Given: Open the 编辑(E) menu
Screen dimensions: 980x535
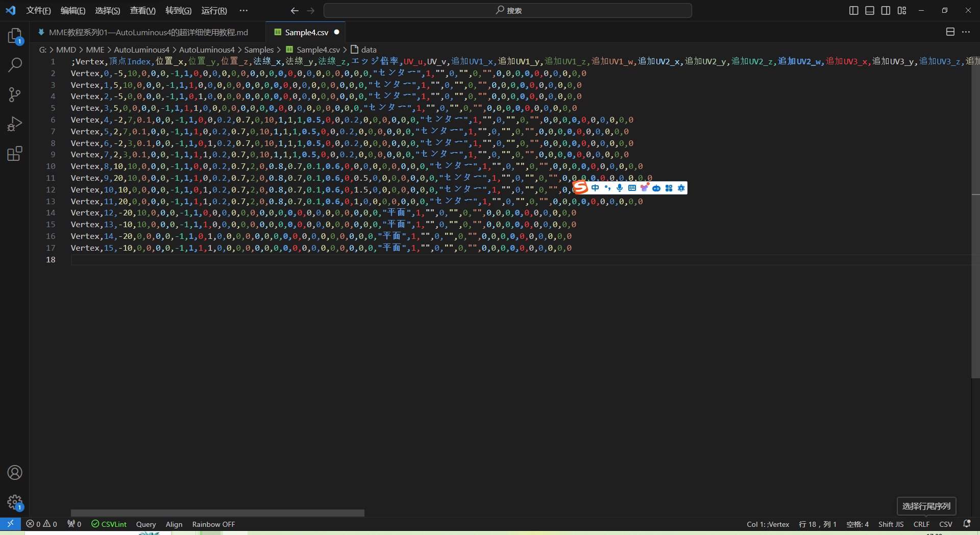Looking at the screenshot, I should pyautogui.click(x=73, y=10).
